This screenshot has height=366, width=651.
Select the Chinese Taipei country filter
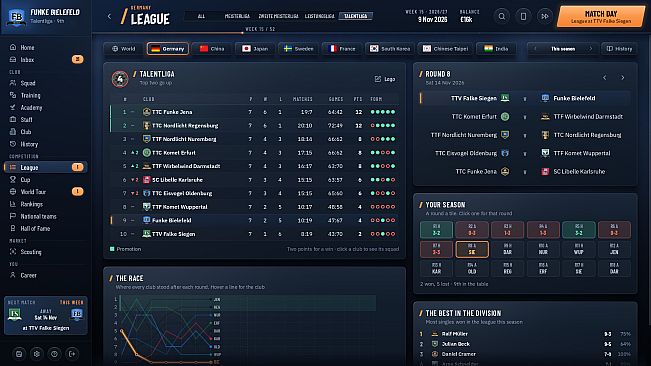tap(445, 49)
